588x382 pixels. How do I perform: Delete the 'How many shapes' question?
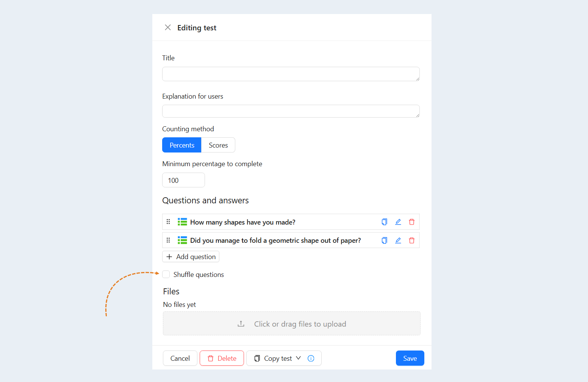point(411,222)
